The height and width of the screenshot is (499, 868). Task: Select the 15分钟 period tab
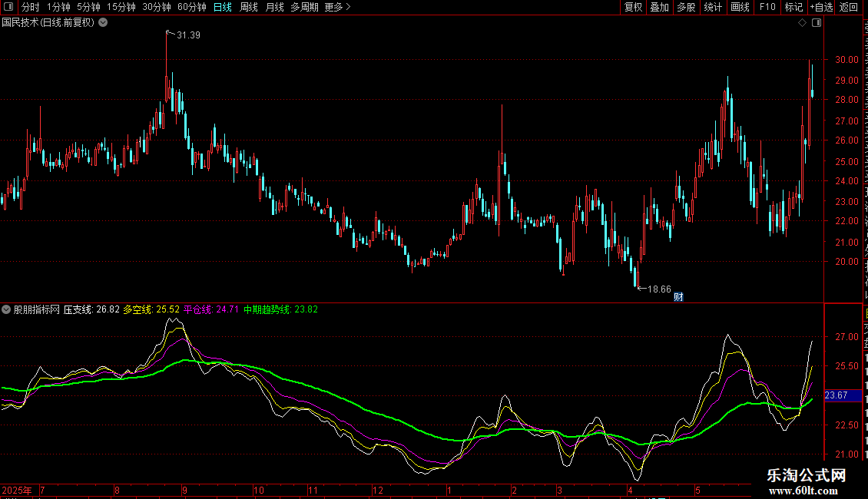pos(121,7)
